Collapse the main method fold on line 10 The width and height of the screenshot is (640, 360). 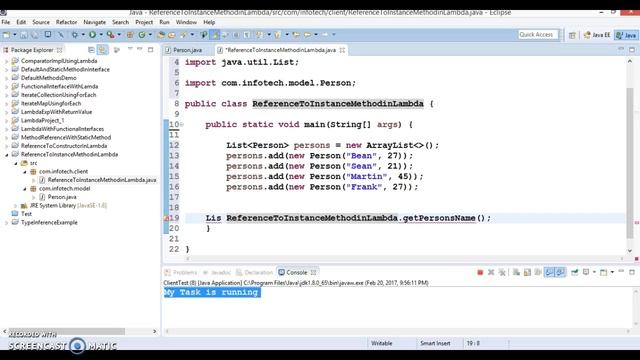tap(182, 124)
